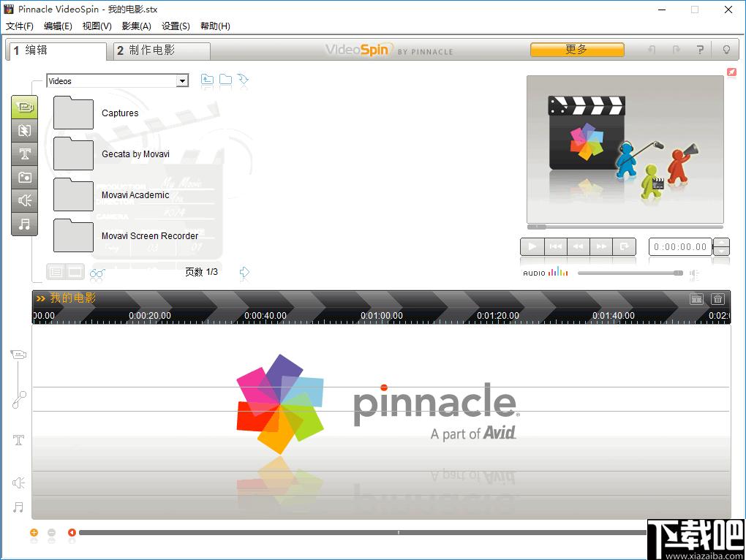The height and width of the screenshot is (560, 746).
Task: Go to next album page arrow
Action: pyautogui.click(x=244, y=272)
